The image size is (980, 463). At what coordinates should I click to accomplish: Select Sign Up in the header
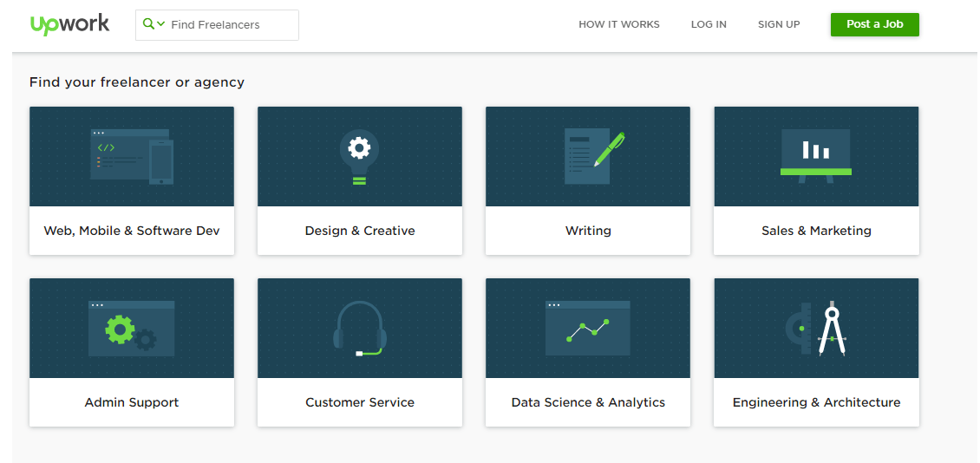point(779,24)
